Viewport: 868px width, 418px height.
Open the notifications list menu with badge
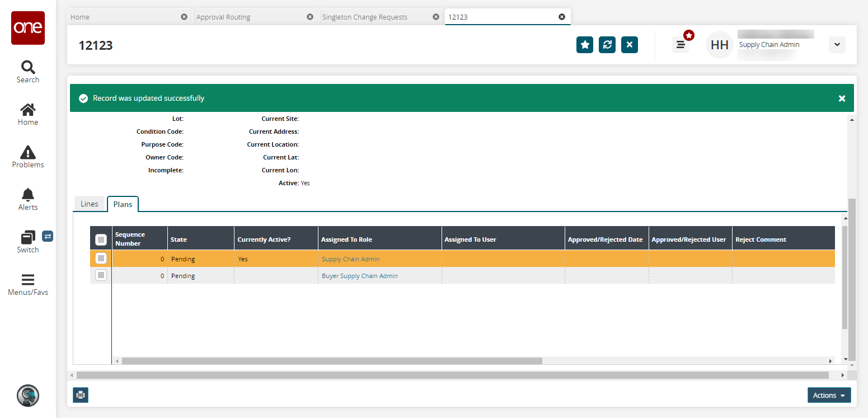pos(681,45)
